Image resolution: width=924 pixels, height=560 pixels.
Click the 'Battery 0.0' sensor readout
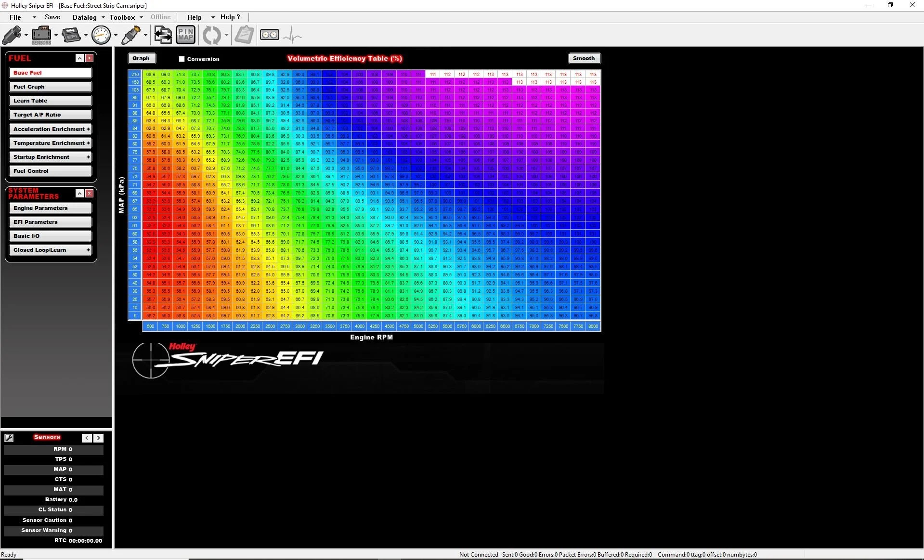click(x=53, y=500)
